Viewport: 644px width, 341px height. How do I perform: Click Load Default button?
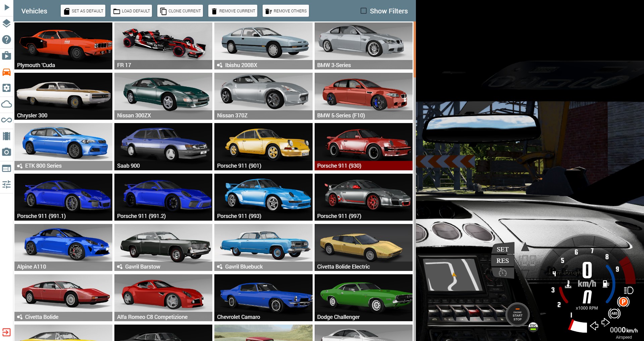(x=131, y=11)
